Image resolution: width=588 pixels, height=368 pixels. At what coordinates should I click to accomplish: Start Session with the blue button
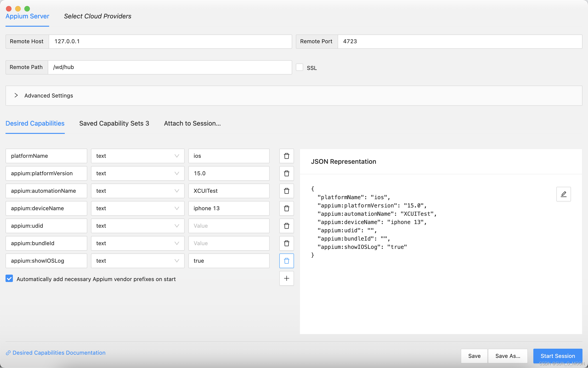(x=558, y=356)
